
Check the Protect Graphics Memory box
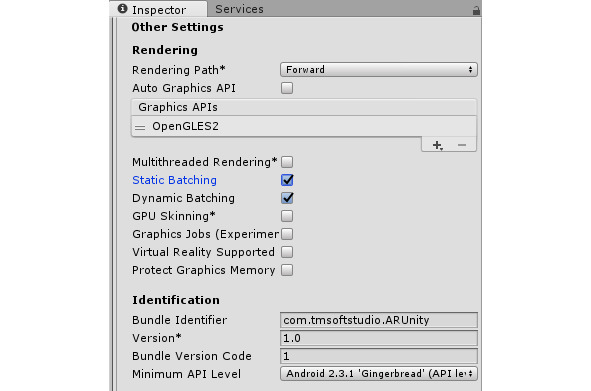[287, 270]
